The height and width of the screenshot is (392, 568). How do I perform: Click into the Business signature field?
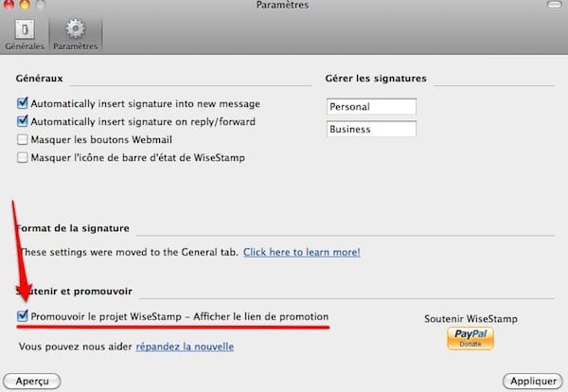coord(371,130)
